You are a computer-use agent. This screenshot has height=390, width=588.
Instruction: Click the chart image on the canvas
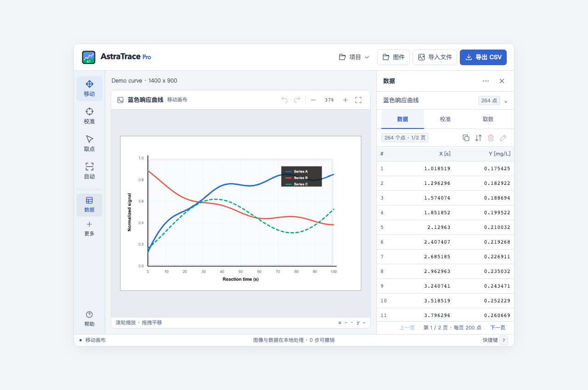[x=241, y=213]
